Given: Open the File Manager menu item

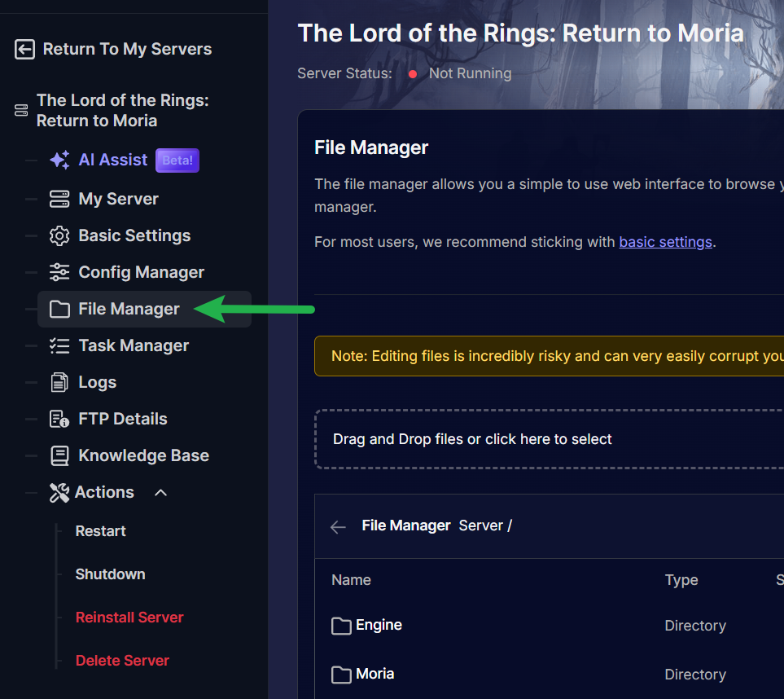Looking at the screenshot, I should [x=129, y=309].
